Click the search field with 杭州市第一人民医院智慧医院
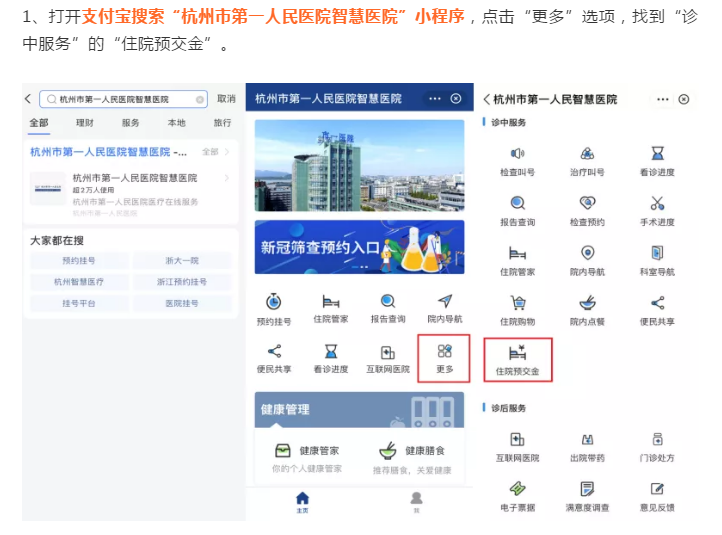The height and width of the screenshot is (535, 722). click(123, 99)
